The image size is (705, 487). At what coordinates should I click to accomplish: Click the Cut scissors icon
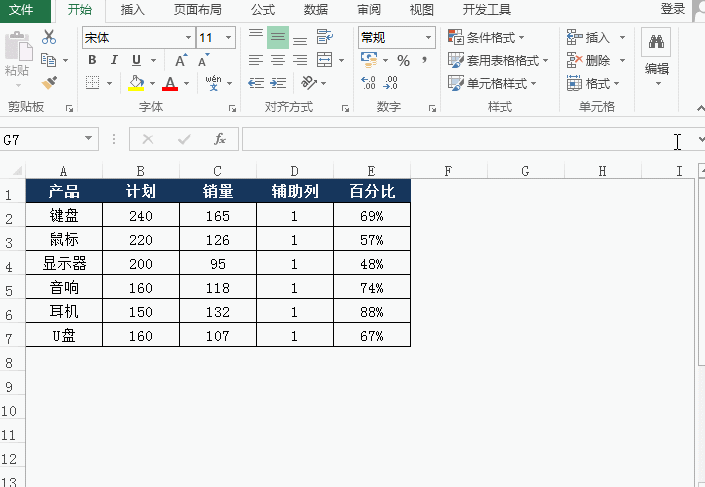(49, 37)
